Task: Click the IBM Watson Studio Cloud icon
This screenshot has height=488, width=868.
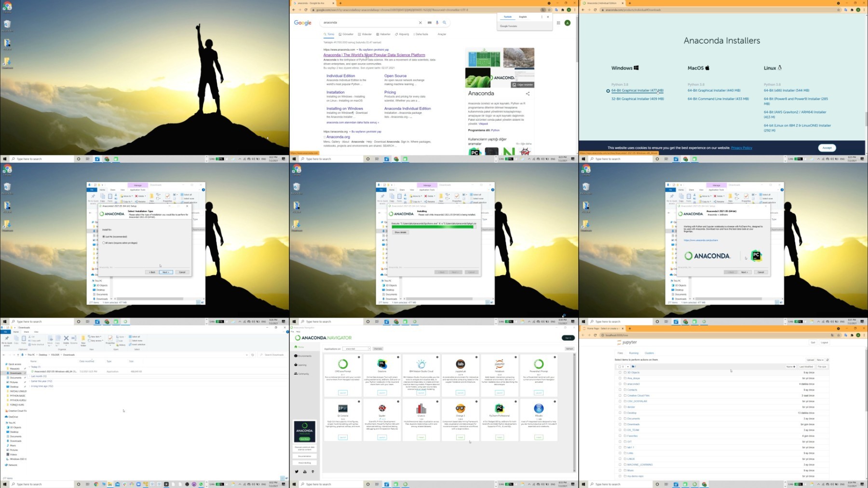Action: 421,364
